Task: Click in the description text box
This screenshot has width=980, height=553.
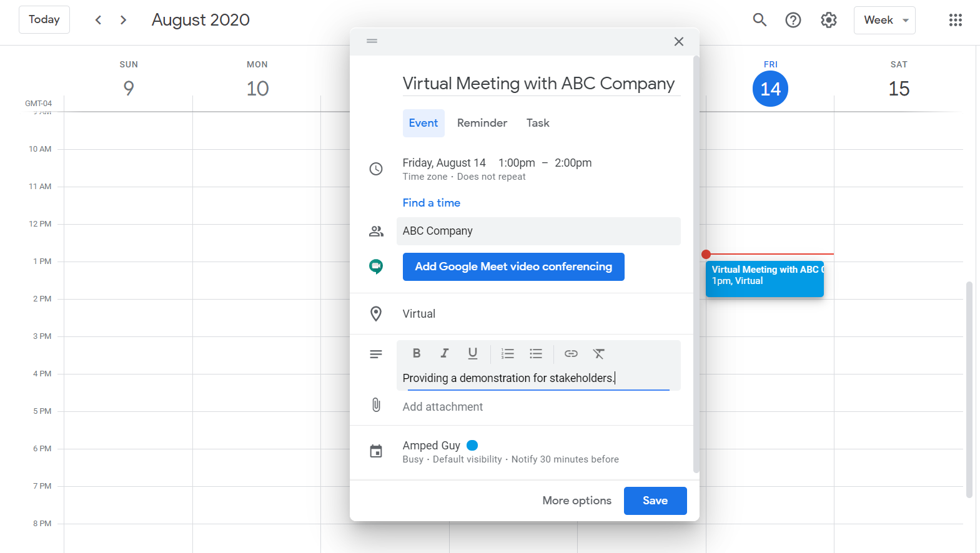Action: (x=538, y=378)
